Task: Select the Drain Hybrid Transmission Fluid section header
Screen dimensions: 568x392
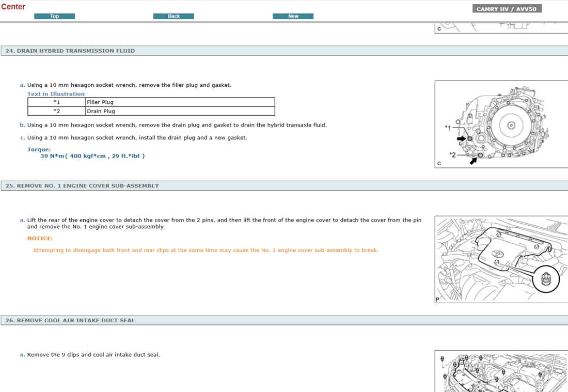Action: point(70,51)
